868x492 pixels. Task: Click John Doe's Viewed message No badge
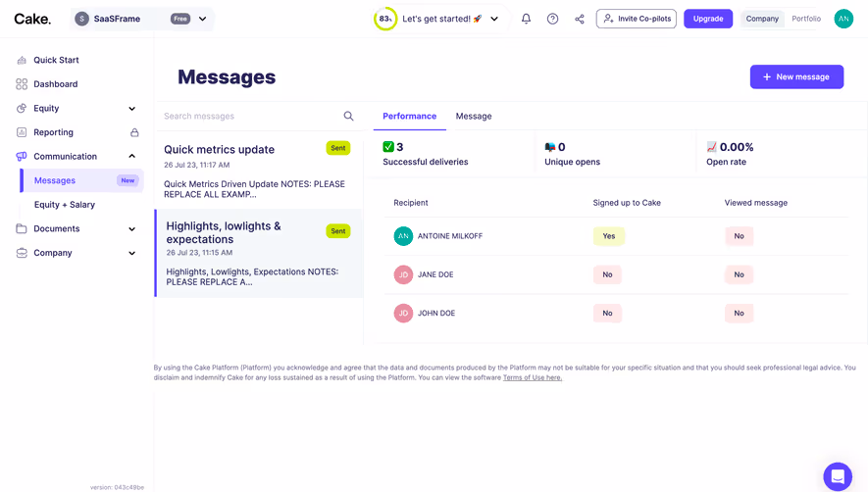coord(739,314)
